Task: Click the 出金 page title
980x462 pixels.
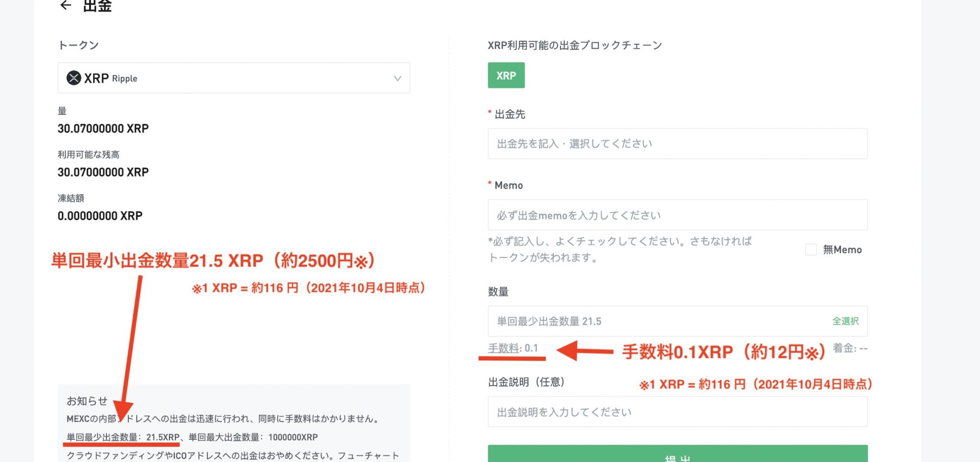Action: [x=97, y=6]
